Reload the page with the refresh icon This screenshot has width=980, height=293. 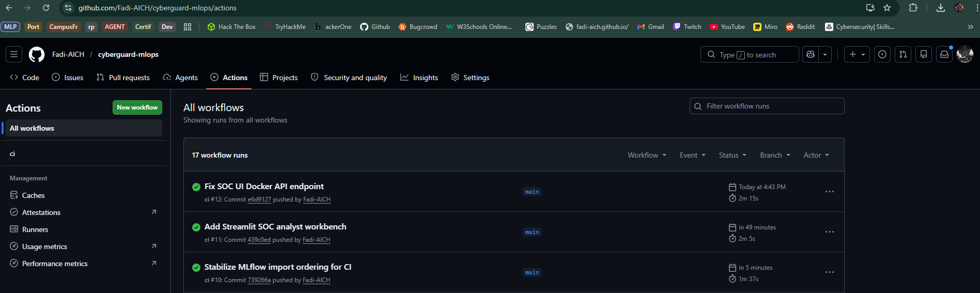point(46,8)
